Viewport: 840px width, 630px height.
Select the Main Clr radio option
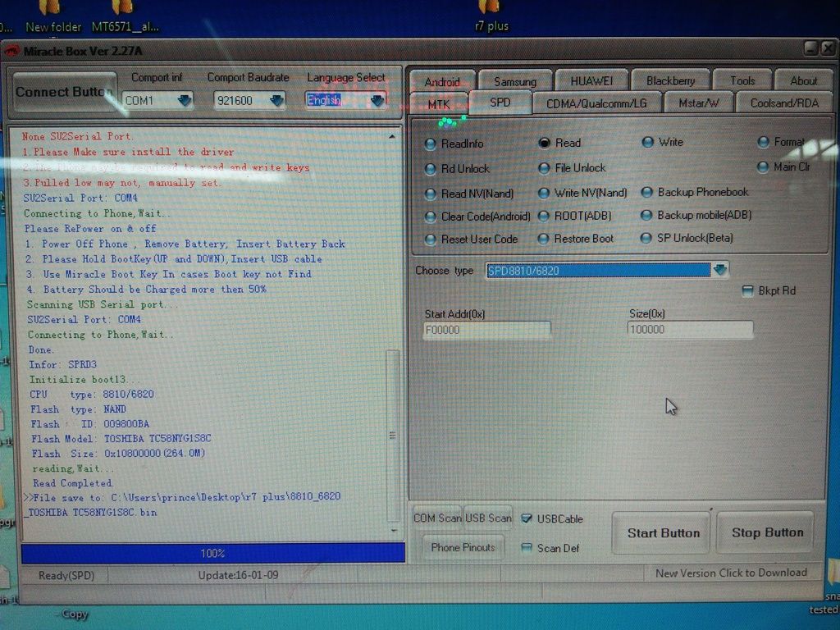click(x=783, y=167)
